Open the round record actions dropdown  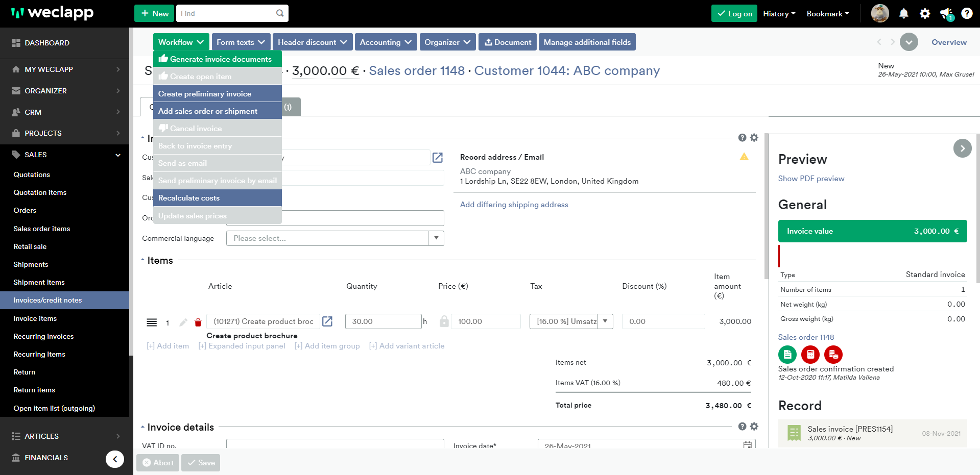coord(909,42)
